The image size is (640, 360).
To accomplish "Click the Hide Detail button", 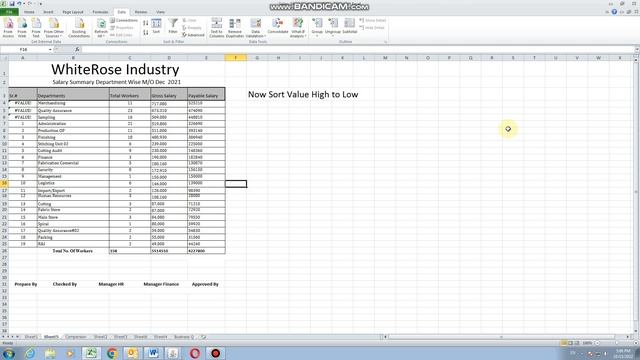I will [x=372, y=28].
